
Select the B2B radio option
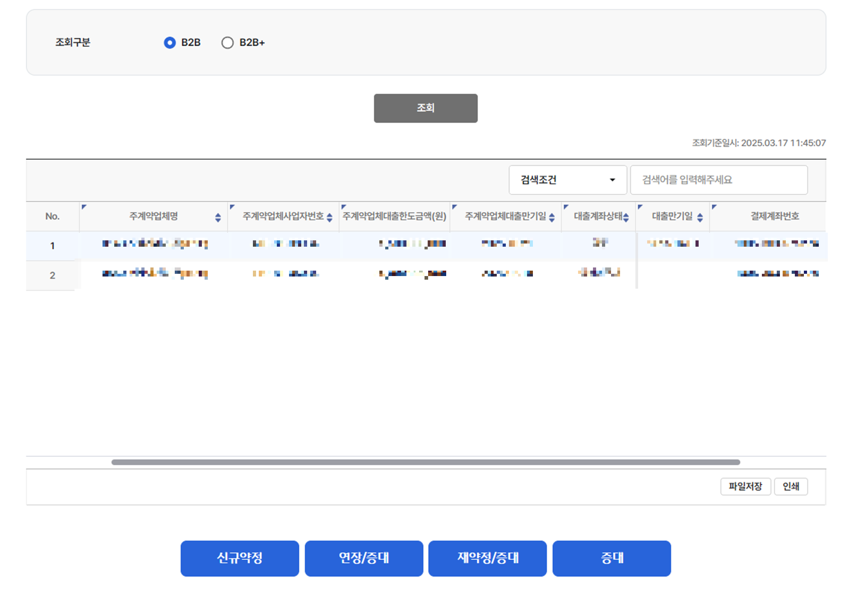[x=170, y=42]
